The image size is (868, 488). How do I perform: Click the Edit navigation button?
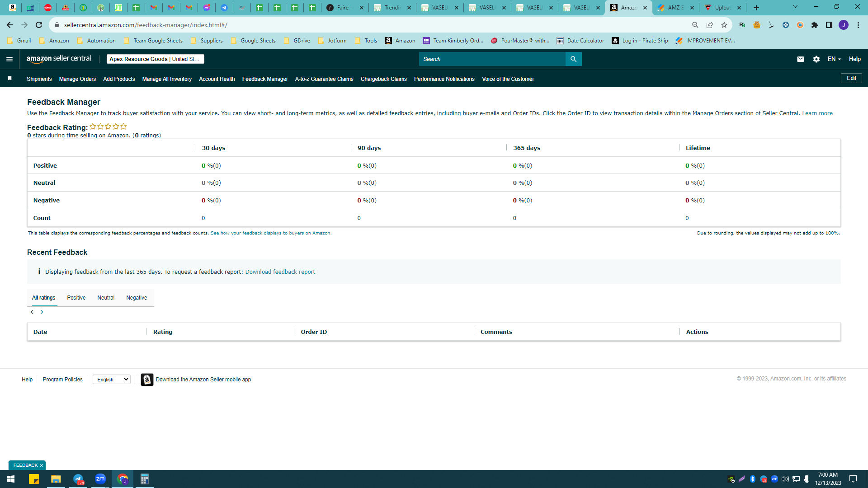coord(851,78)
